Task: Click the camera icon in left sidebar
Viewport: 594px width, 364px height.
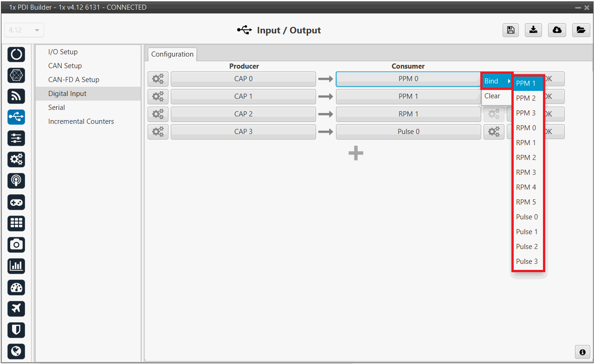Action: point(16,244)
